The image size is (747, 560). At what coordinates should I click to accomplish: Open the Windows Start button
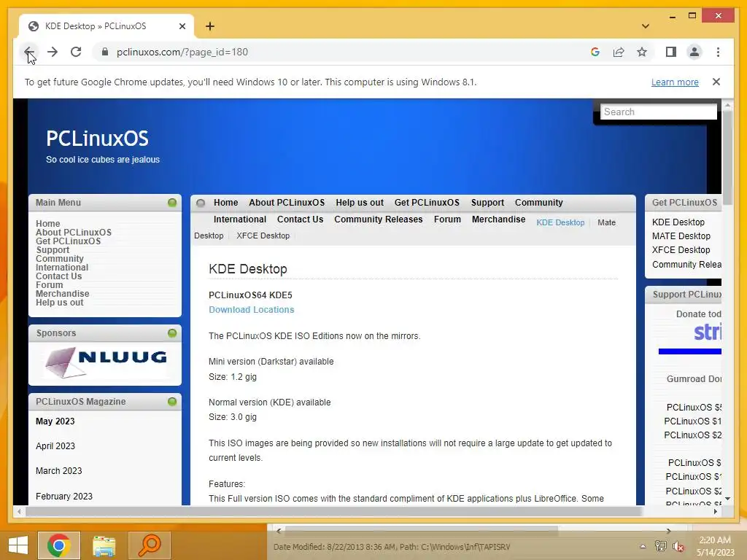[18, 545]
